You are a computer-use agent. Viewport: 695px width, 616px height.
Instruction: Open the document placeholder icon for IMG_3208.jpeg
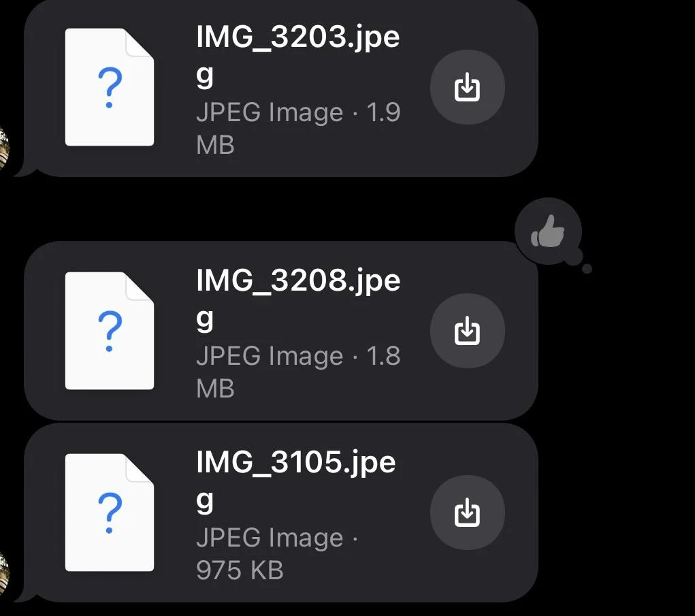coord(108,331)
